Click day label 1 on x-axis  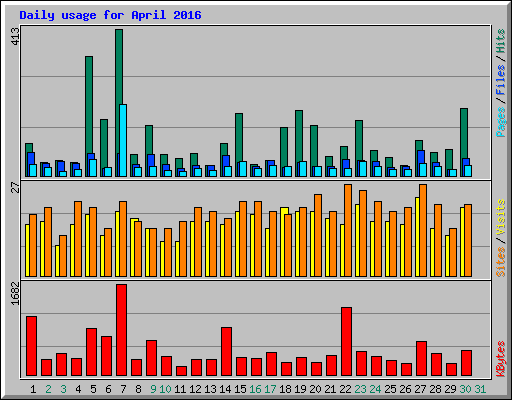pos(33,389)
